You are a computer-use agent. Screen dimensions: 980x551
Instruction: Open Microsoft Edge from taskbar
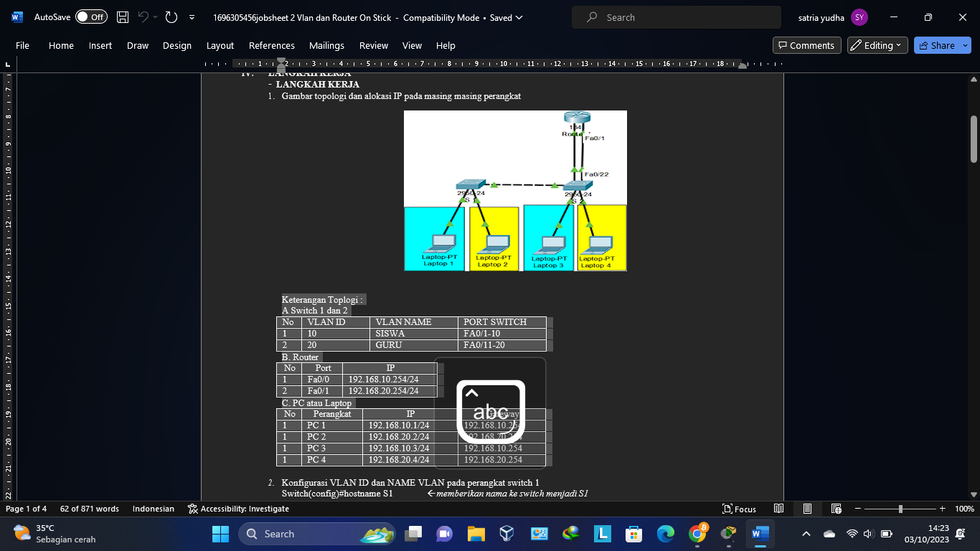tap(665, 534)
